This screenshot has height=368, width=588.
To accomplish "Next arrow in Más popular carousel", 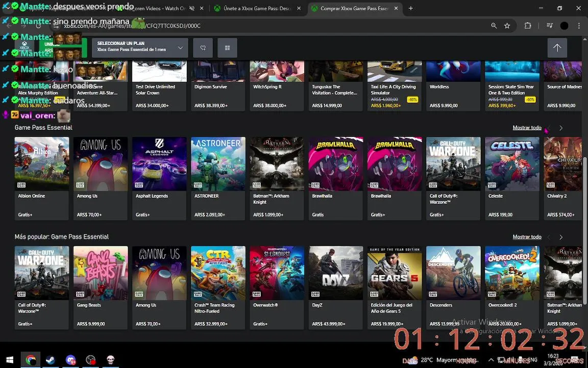I will pyautogui.click(x=561, y=237).
